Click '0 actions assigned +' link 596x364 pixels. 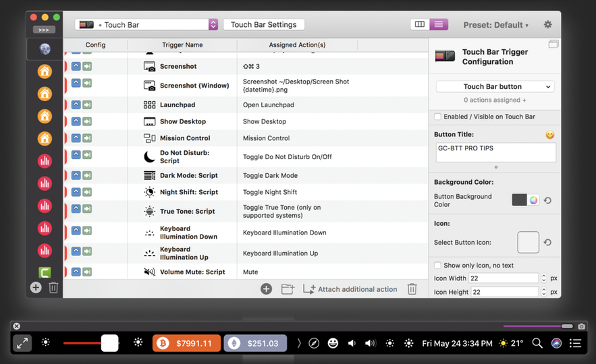pos(495,100)
